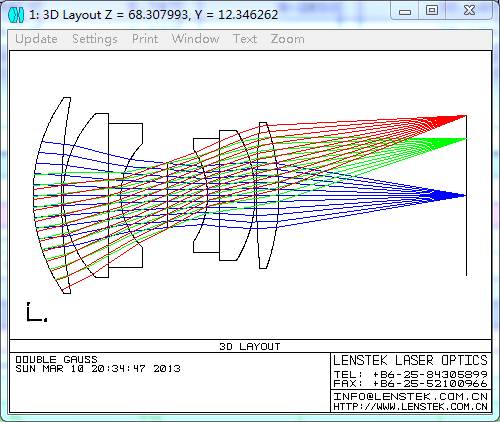
Task: Click the INFO@LENSTEK.COM.CN email address
Action: click(x=410, y=397)
